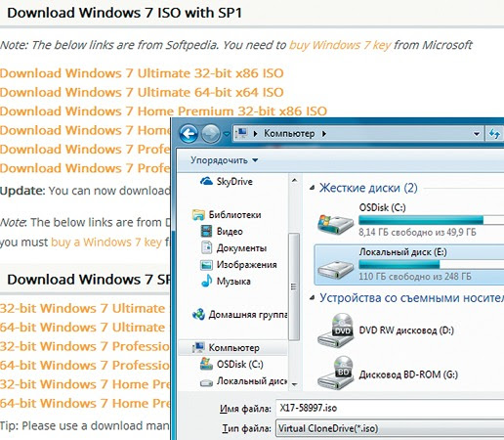The height and width of the screenshot is (440, 504).
Task: Click the DVD drive icon
Action: pyautogui.click(x=336, y=330)
